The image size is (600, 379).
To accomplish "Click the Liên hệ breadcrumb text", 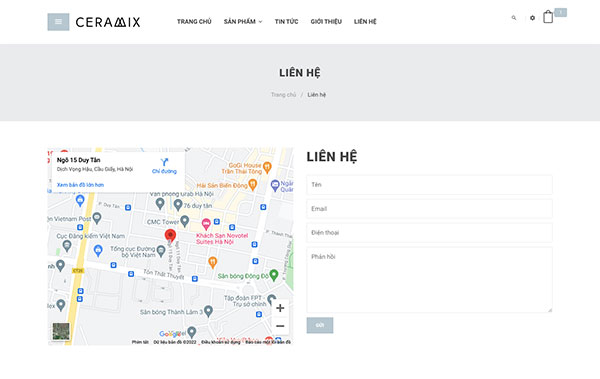I will 316,95.
